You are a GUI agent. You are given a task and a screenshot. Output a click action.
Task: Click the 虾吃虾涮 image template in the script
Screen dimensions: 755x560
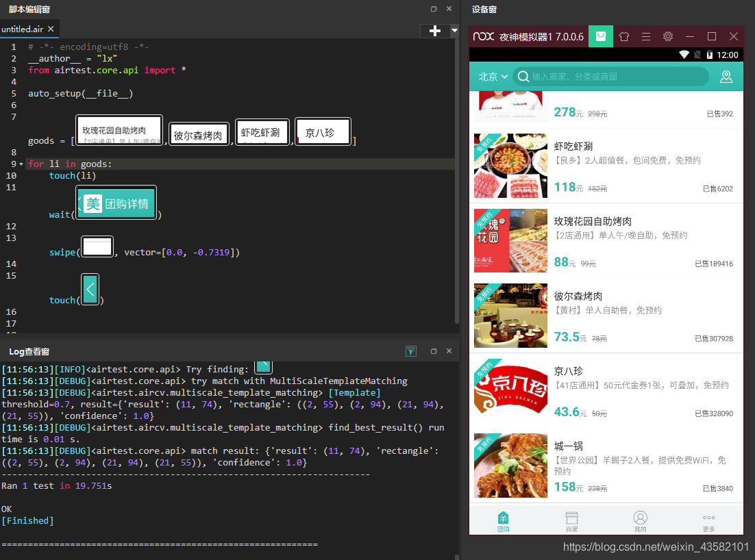coord(262,132)
